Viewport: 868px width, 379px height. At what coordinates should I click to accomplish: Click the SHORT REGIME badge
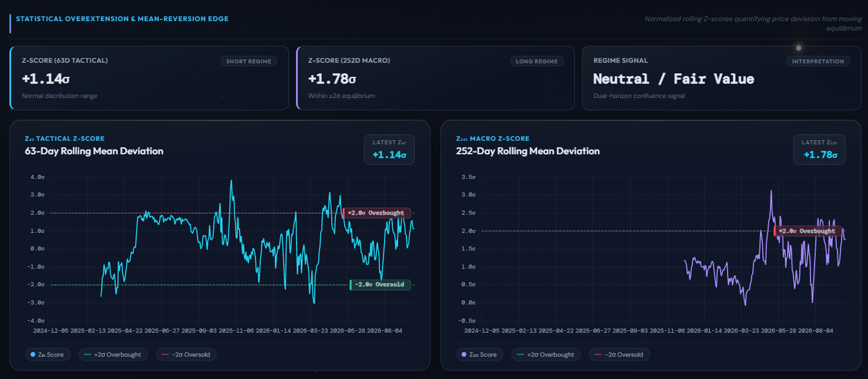249,61
